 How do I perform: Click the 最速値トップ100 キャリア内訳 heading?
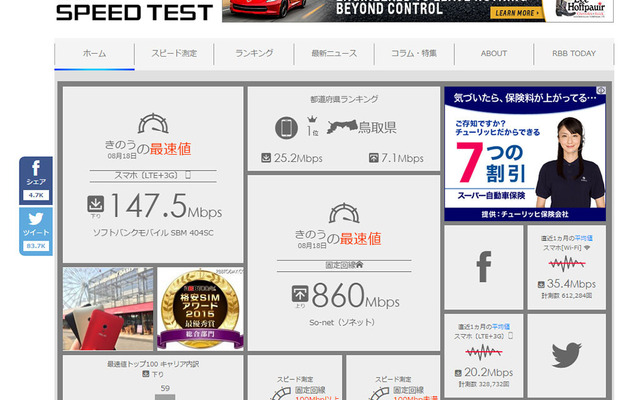[x=153, y=364]
